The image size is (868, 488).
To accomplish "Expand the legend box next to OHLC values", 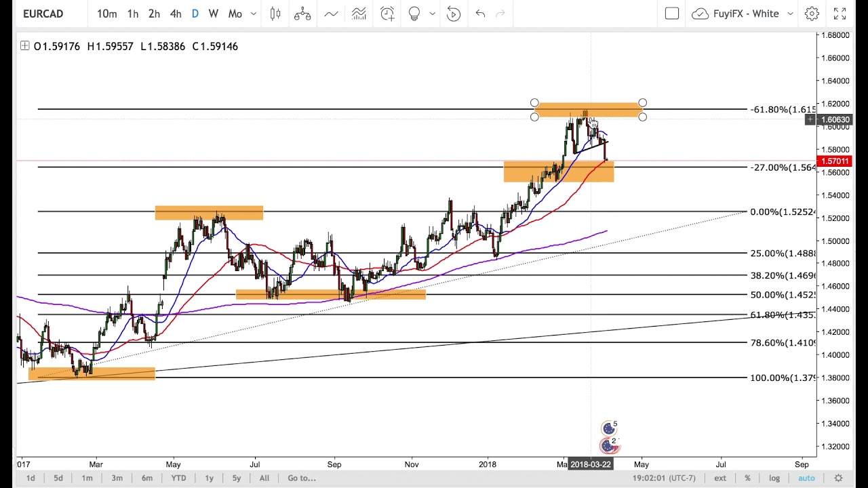I will (24, 46).
